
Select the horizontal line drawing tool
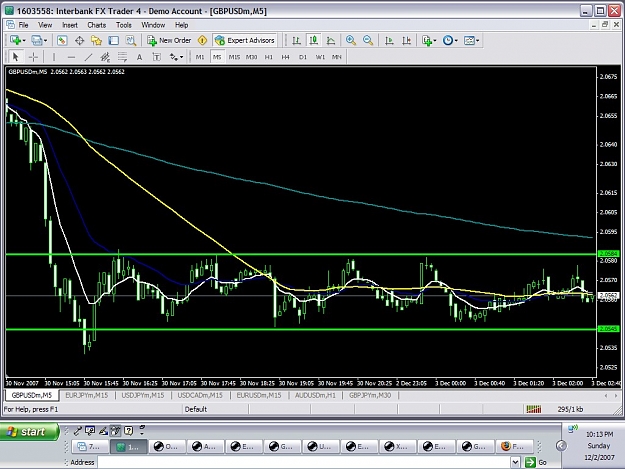tap(71, 57)
